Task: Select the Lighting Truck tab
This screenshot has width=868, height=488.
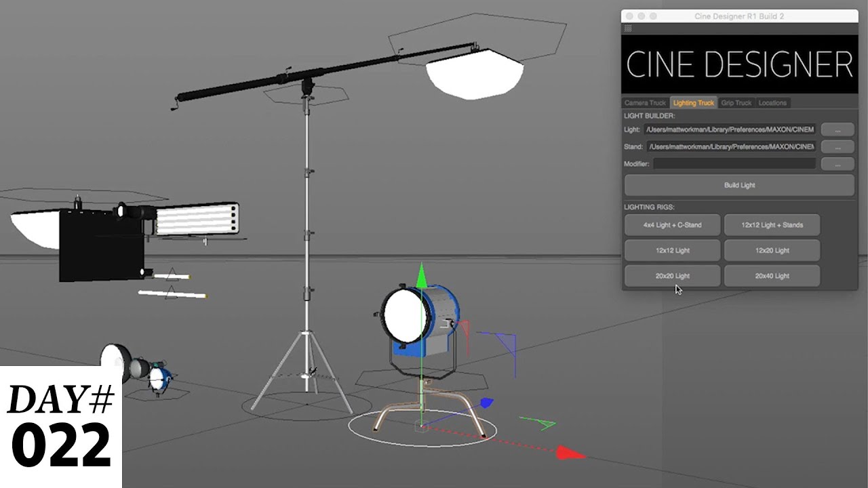Action: pos(693,103)
